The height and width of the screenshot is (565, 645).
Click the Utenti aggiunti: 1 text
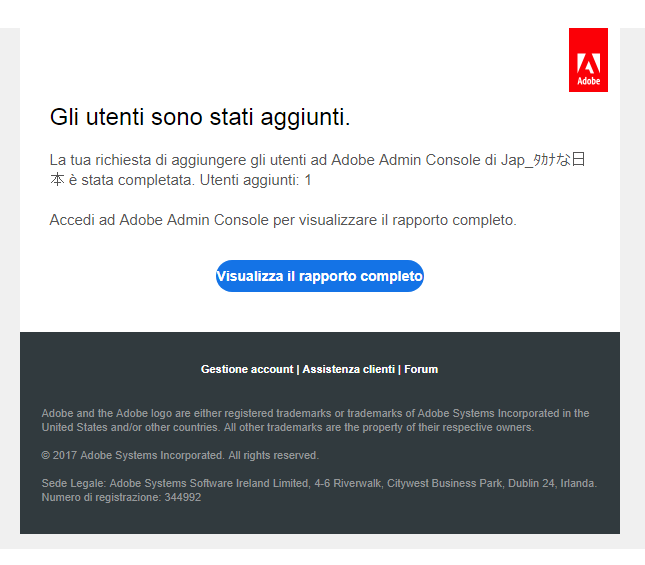pos(256,181)
